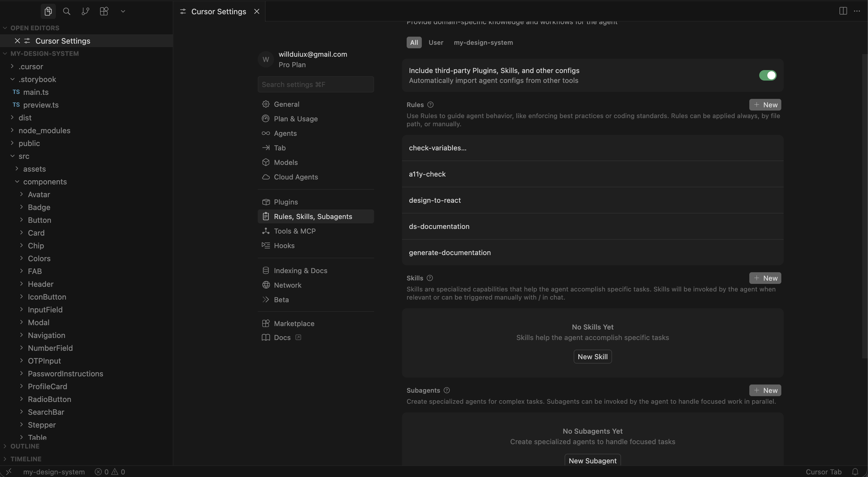Click New button beside Rules heading

tap(765, 105)
